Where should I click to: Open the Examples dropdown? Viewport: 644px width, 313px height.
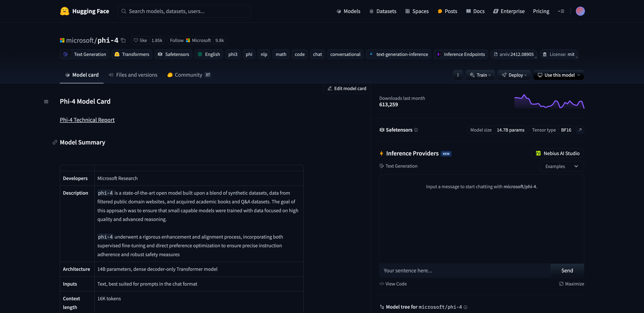562,166
